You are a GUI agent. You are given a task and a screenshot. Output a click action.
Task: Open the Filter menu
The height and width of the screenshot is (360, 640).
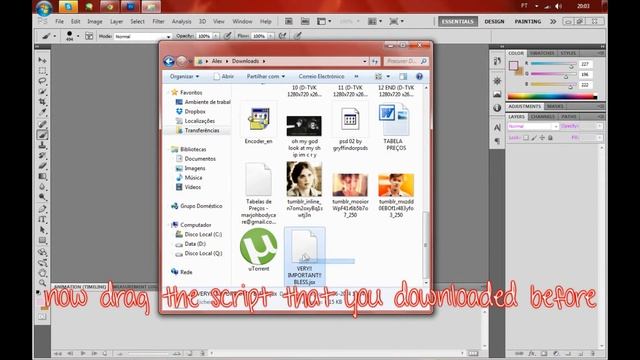click(158, 21)
